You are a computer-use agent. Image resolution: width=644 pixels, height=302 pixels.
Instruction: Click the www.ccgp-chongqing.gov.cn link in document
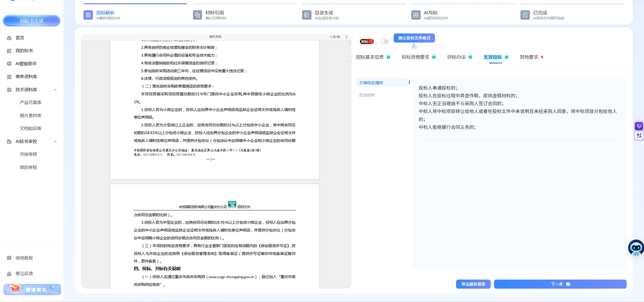[231, 277]
